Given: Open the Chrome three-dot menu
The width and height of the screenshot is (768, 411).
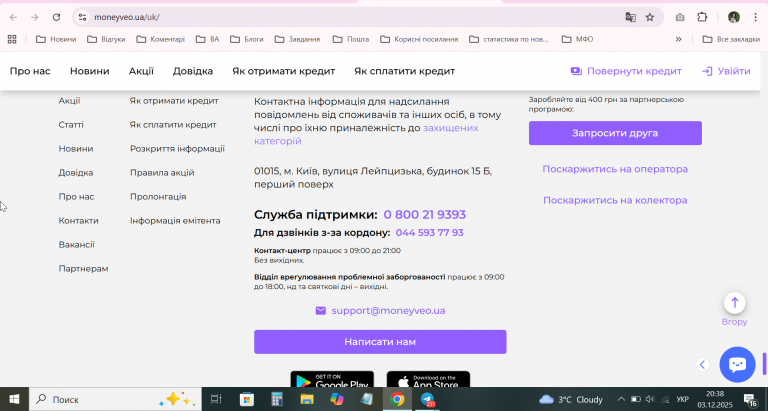Looking at the screenshot, I should point(755,17).
